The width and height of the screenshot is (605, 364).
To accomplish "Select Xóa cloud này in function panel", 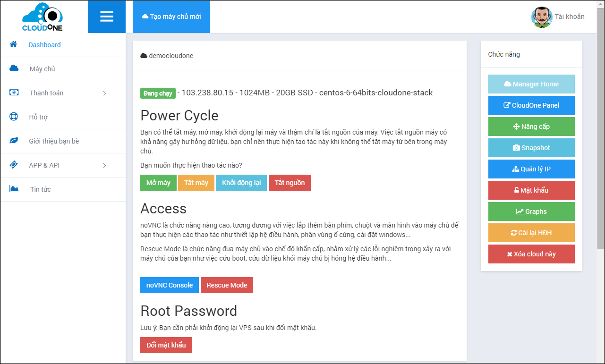I will tap(531, 254).
